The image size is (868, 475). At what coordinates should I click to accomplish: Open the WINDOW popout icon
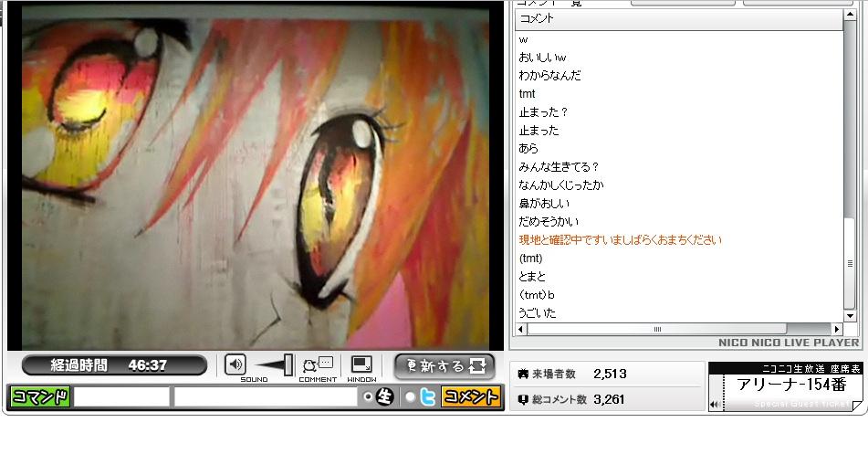362,364
